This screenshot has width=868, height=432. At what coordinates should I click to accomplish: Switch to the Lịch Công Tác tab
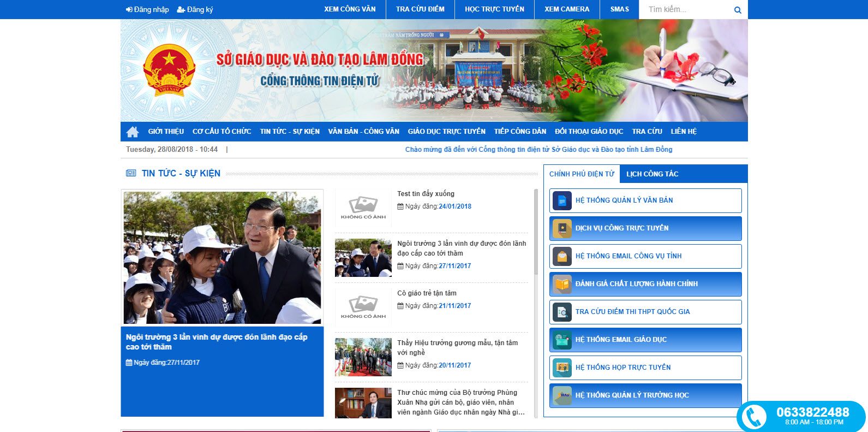click(x=652, y=174)
